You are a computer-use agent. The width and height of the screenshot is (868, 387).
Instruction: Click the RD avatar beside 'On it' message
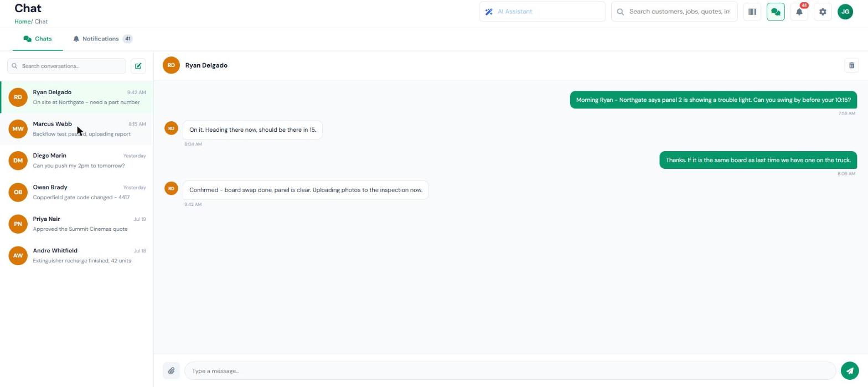171,128
